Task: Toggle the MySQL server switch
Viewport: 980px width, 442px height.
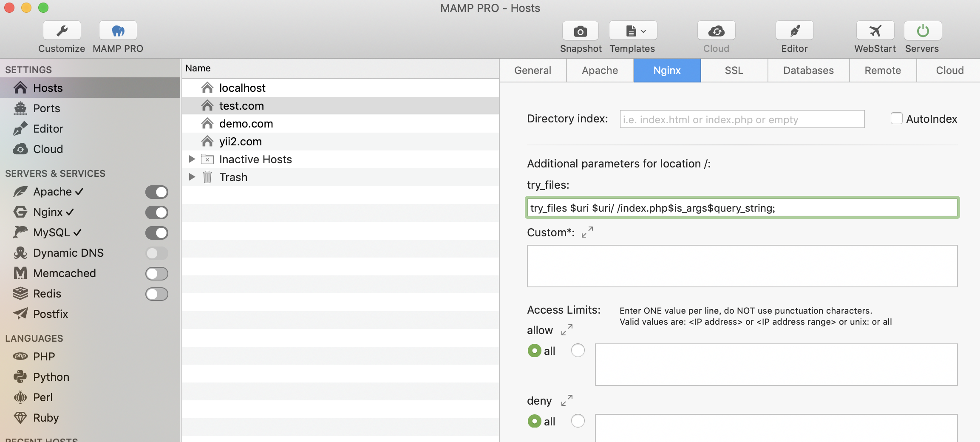Action: tap(157, 233)
